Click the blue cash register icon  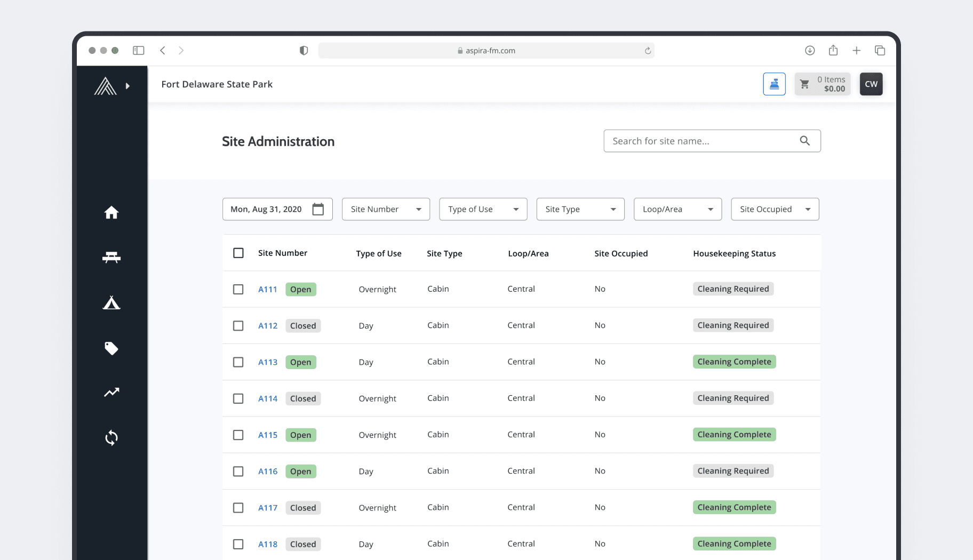point(774,84)
